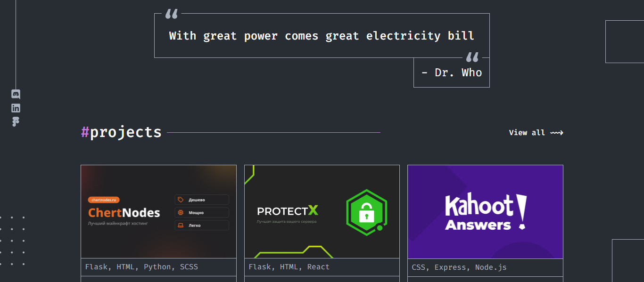Open the Discord social link icon
Screen dimensions: 644x282
(x=16, y=94)
